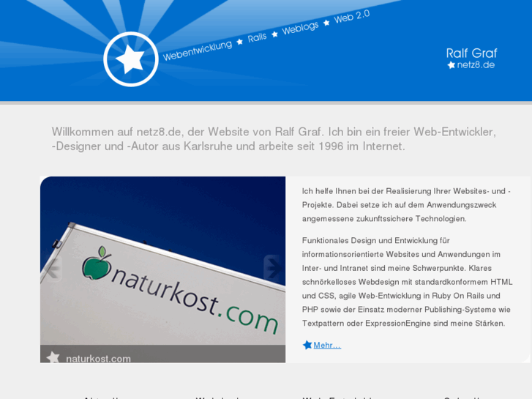Click the paragraph starting 'Funktionales Design und Entwicklung'
The width and height of the screenshot is (532, 399).
pos(407,282)
